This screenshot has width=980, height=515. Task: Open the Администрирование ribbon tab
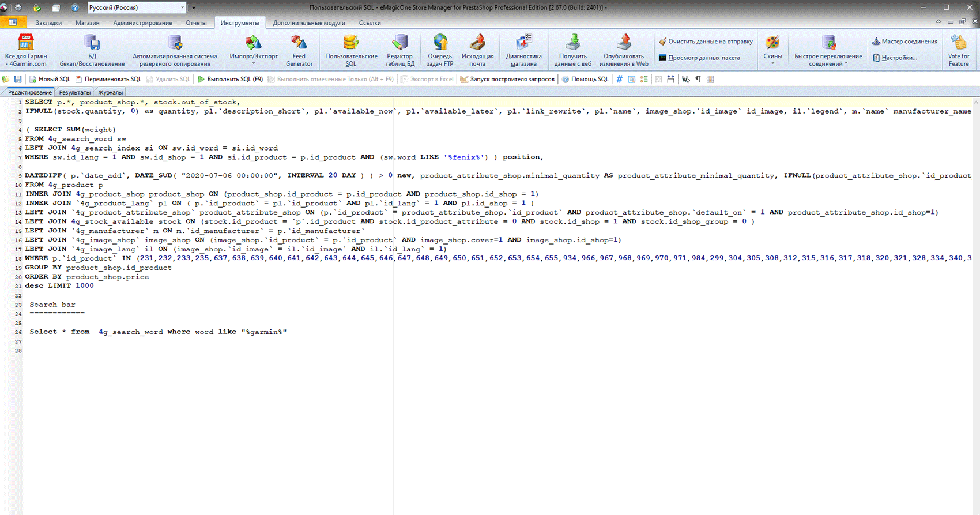tap(142, 23)
